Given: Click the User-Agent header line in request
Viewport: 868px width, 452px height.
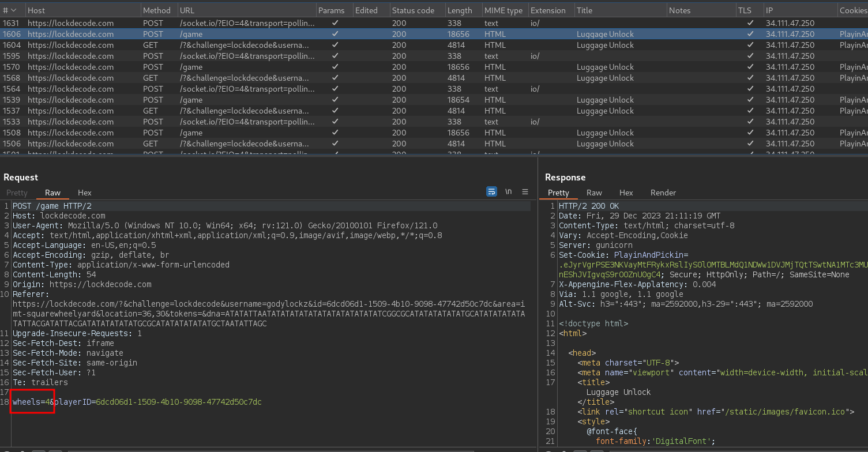Looking at the screenshot, I should 225,225.
